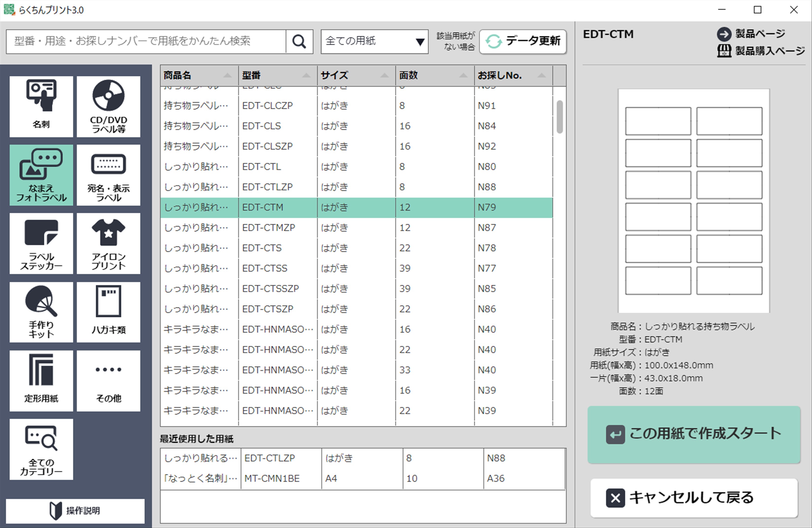
Task: Sort list by 面数 column header
Action: tap(434, 75)
